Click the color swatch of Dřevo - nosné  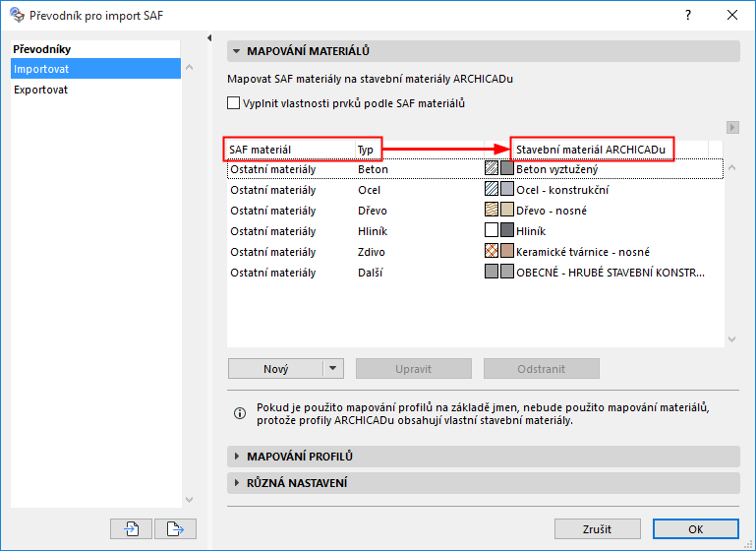(506, 210)
